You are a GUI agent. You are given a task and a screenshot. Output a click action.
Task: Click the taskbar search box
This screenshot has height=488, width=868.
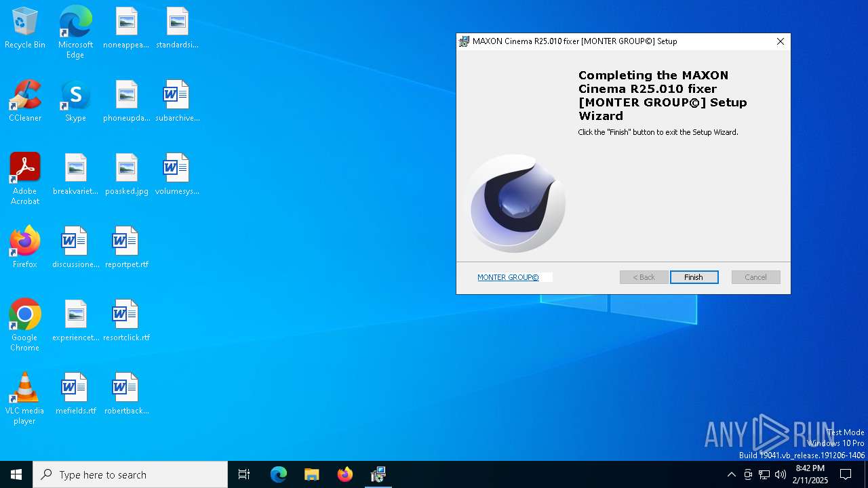point(130,474)
